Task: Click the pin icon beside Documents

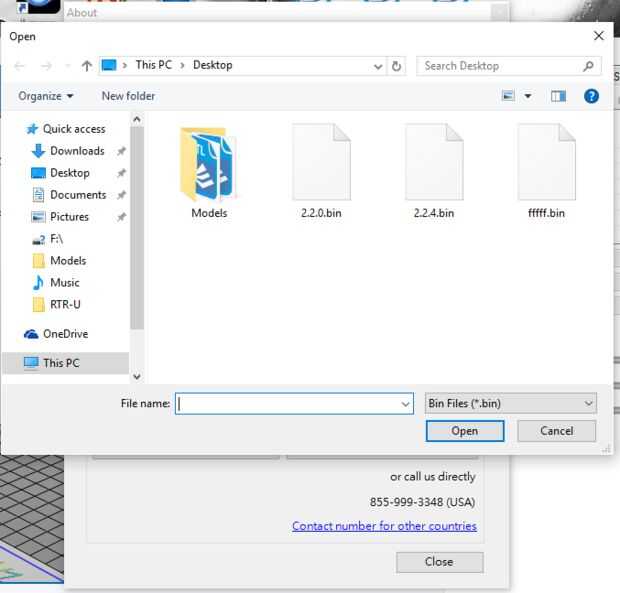Action: pyautogui.click(x=121, y=195)
